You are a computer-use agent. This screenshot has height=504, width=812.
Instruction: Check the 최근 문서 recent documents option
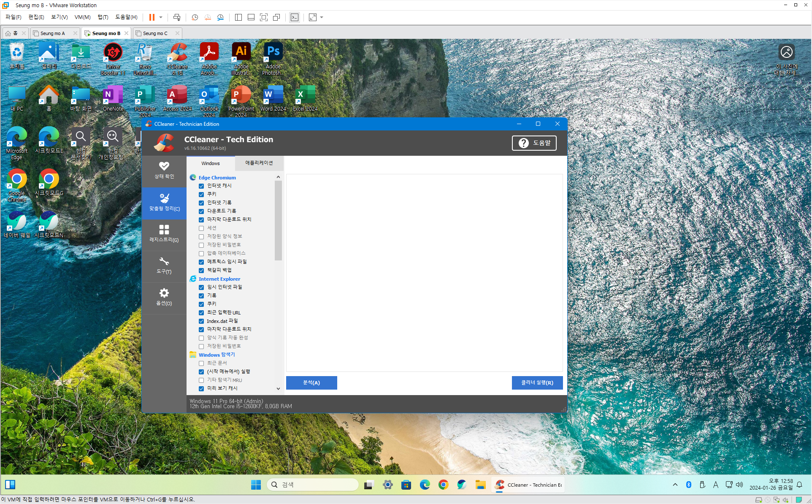pyautogui.click(x=201, y=363)
